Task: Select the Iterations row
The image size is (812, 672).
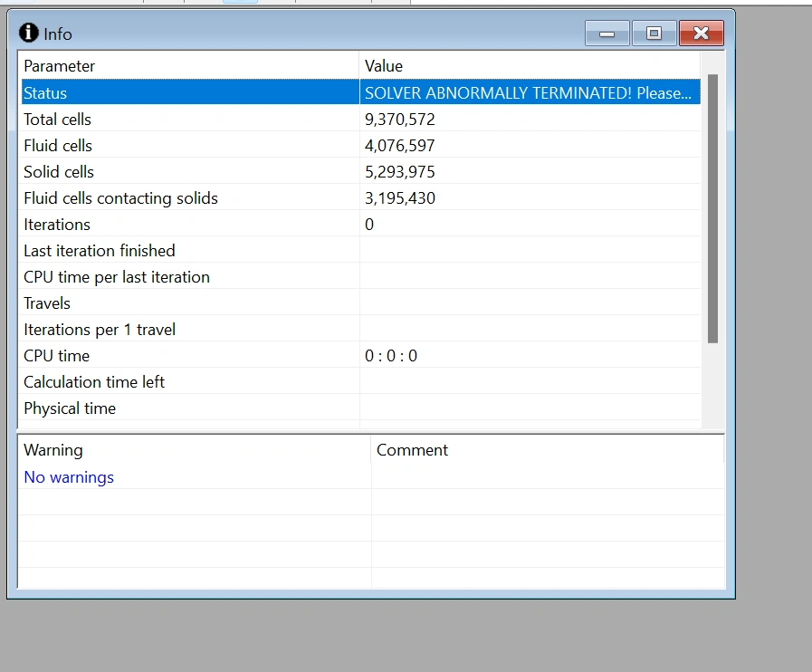Action: coord(361,224)
